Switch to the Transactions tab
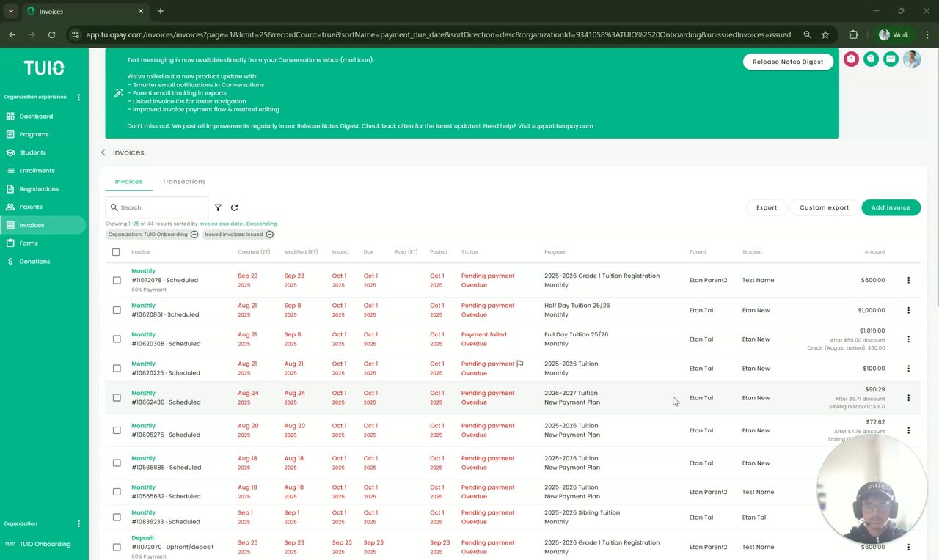Screen dimensions: 939x560 [184, 182]
